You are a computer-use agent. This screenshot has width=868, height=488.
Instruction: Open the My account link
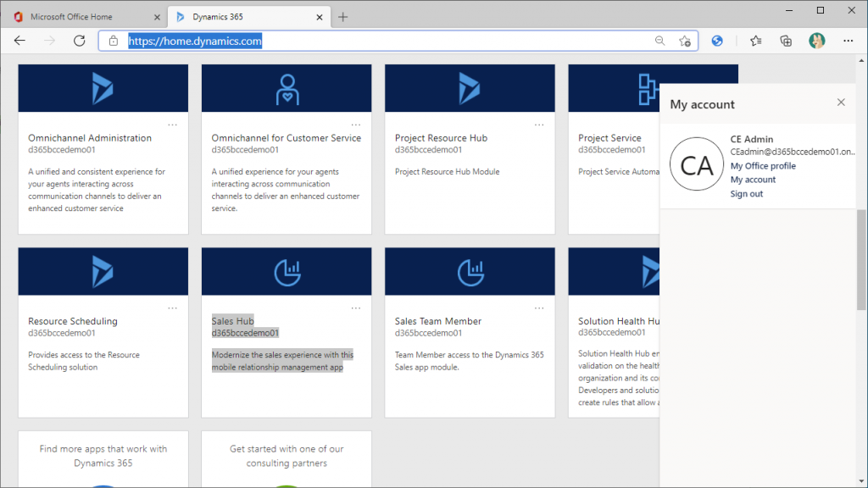coord(753,180)
